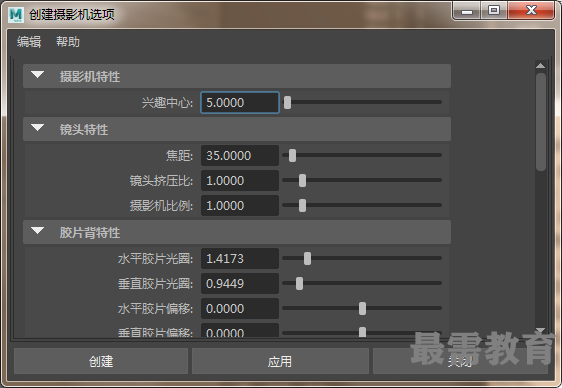The width and height of the screenshot is (562, 388).
Task: Click the 水平胶片光圈 label
Action: pyautogui.click(x=156, y=259)
